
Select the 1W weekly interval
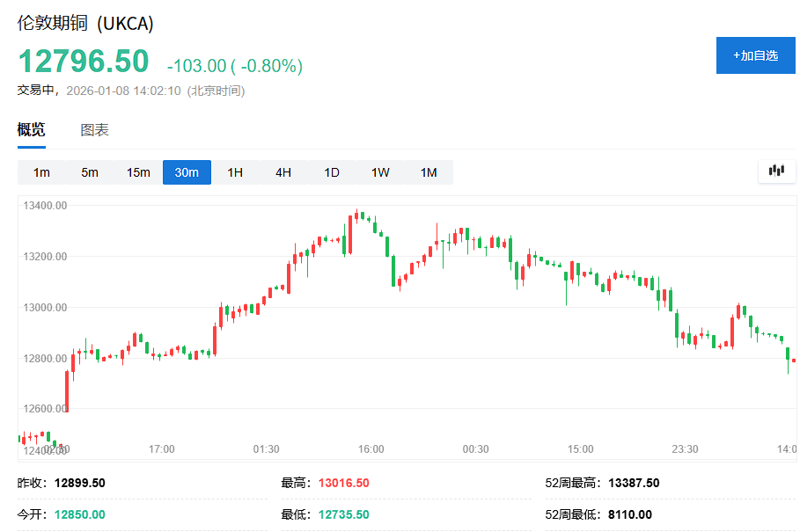coord(379,172)
